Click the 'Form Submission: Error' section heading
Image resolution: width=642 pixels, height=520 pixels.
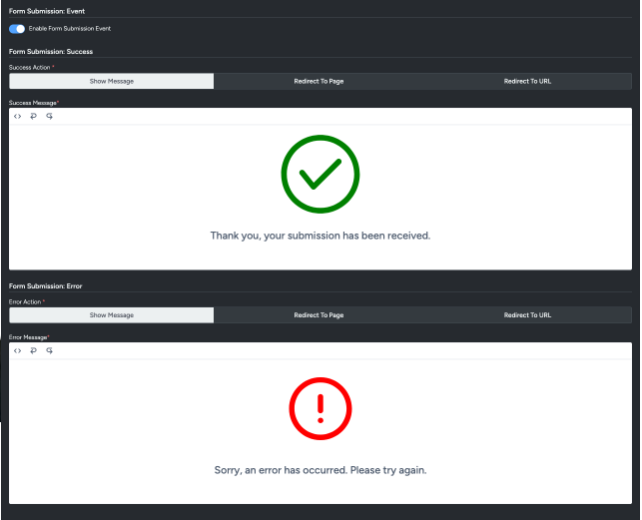coord(45,286)
